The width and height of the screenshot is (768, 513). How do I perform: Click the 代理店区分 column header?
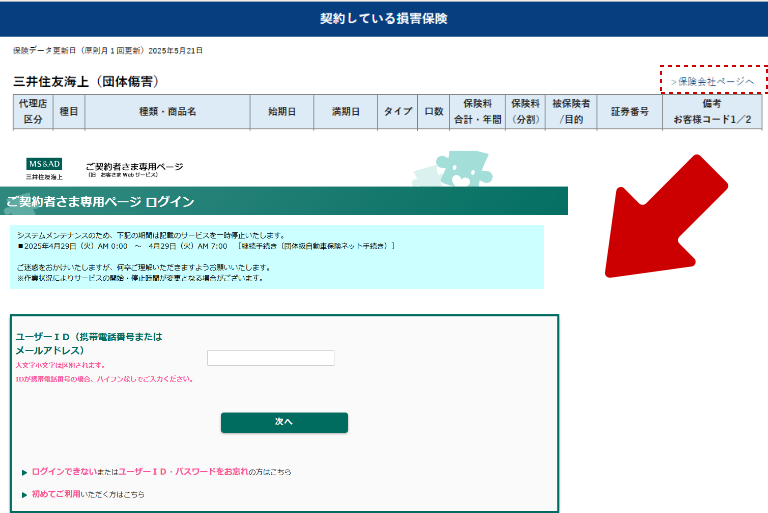tap(33, 112)
